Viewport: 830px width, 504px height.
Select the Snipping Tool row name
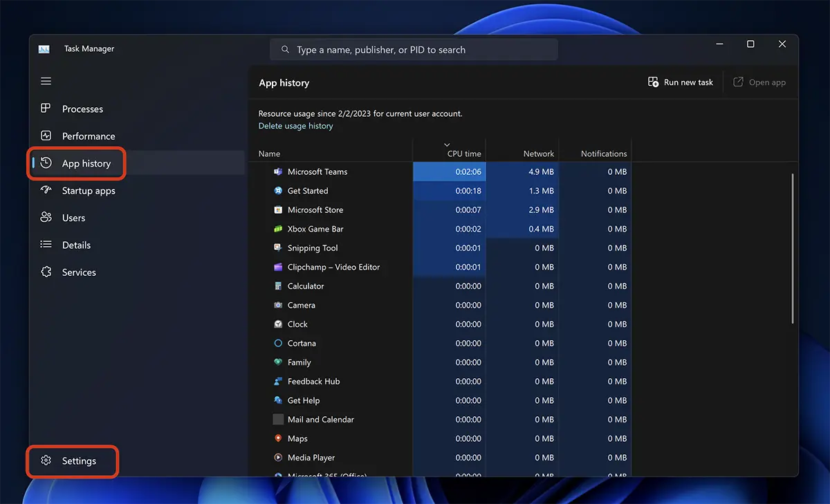[313, 248]
